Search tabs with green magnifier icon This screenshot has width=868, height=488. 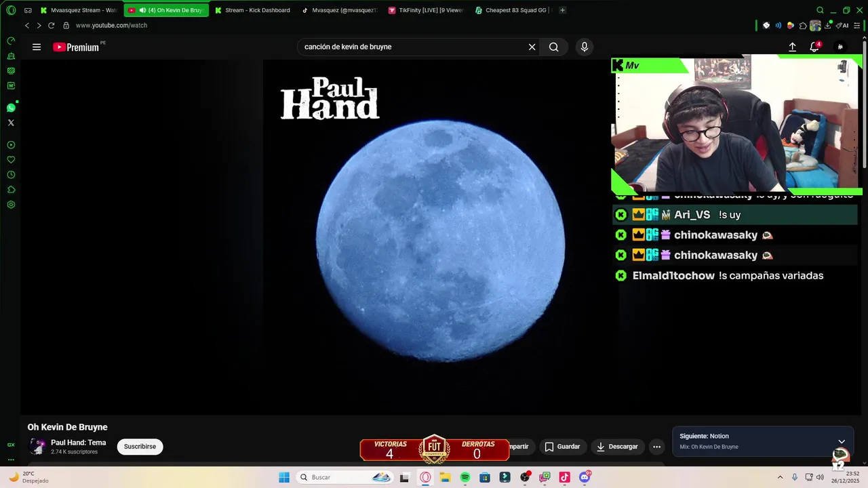[820, 10]
